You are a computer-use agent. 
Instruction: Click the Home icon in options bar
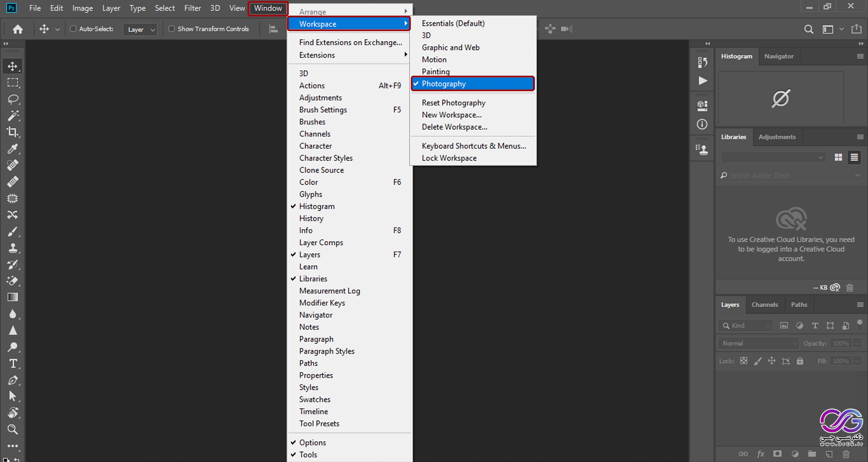pos(18,29)
